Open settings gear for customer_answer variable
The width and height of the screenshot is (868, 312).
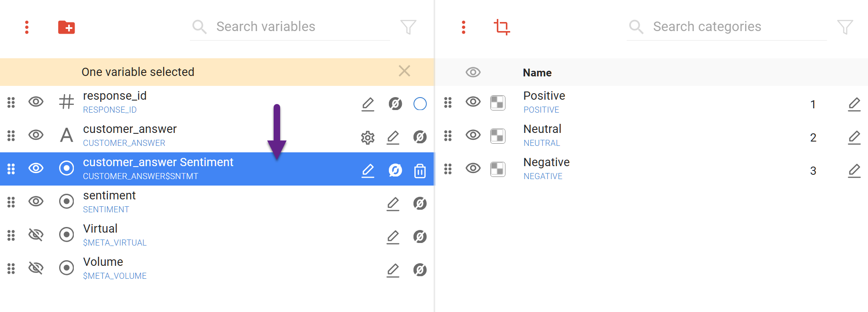367,137
